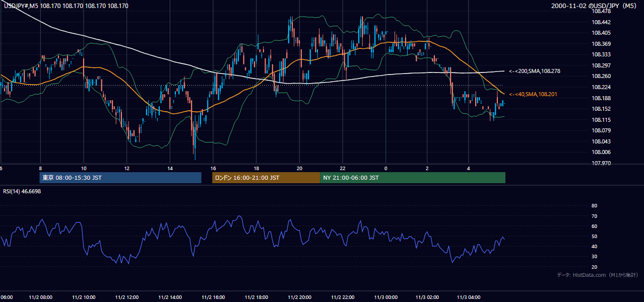Click the RSI 60 level label
Viewport: 644px width, 302px height.
tap(594, 226)
